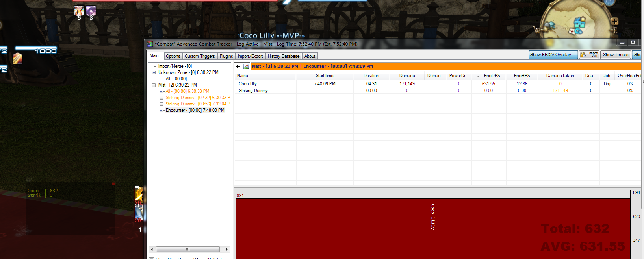644x259 pixels.
Task: Click the 04:31 duration cell
Action: [371, 84]
